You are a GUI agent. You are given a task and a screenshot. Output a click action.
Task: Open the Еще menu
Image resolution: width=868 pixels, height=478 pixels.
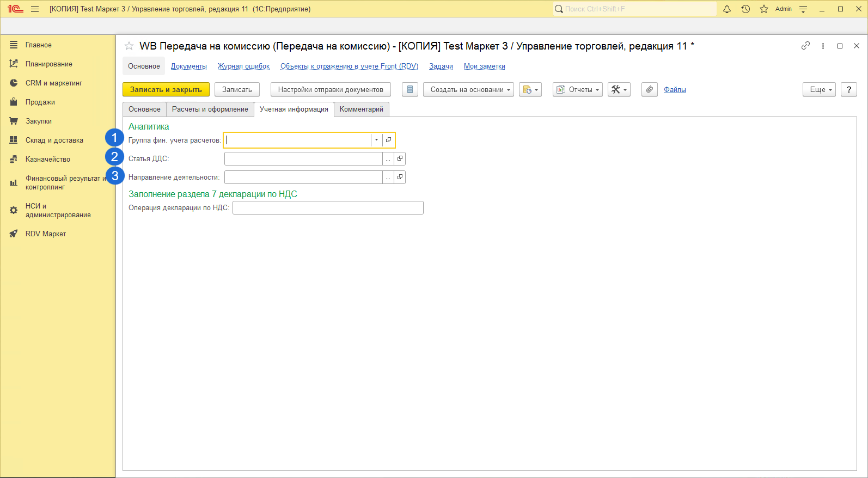point(818,89)
